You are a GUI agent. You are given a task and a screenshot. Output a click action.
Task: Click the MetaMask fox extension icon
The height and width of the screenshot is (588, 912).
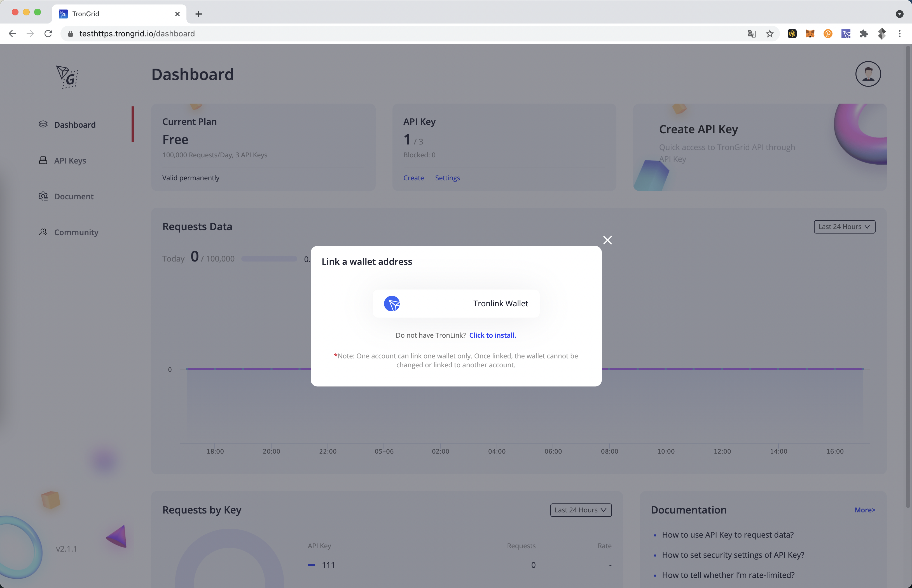(x=810, y=34)
